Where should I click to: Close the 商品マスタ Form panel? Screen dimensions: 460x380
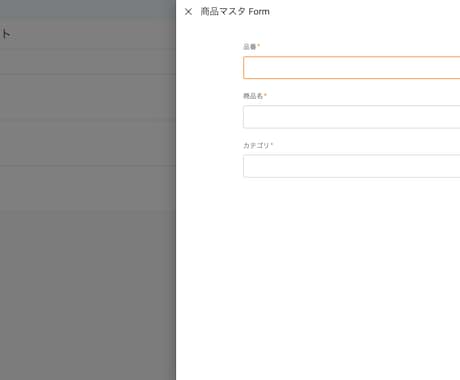188,12
